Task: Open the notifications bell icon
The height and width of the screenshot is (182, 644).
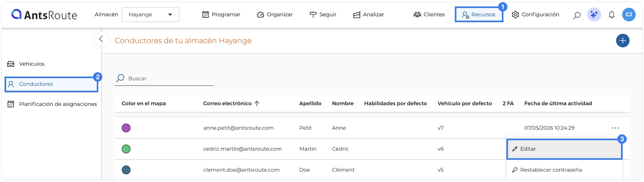Action: (611, 15)
